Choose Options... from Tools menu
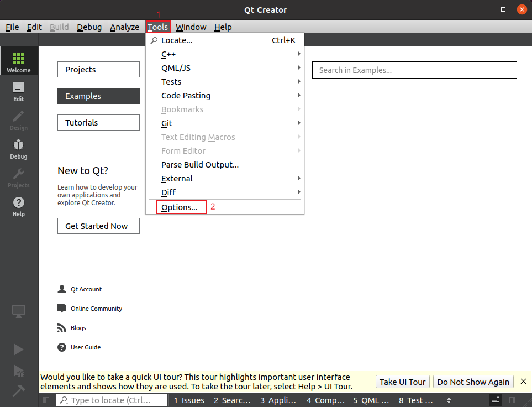Viewport: 532px width, 407px height. 180,207
